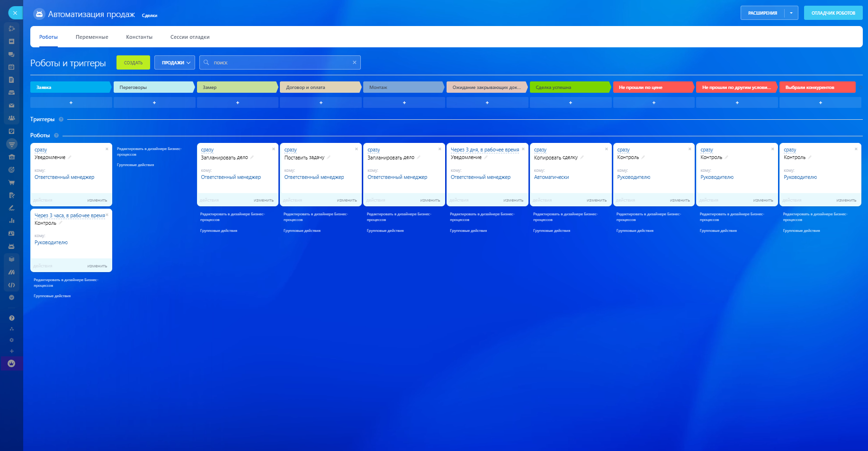Click the help icon next to Роботы heading
This screenshot has width=868, height=451.
click(x=56, y=135)
